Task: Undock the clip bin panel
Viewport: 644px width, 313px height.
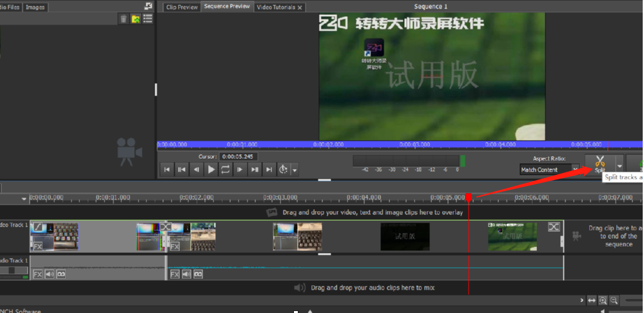Action: (148, 5)
